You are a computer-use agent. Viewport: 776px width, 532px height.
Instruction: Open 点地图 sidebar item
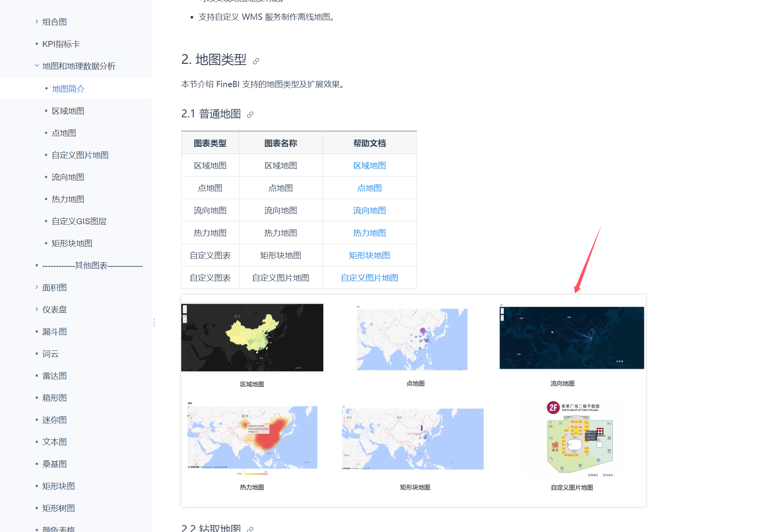(x=64, y=133)
